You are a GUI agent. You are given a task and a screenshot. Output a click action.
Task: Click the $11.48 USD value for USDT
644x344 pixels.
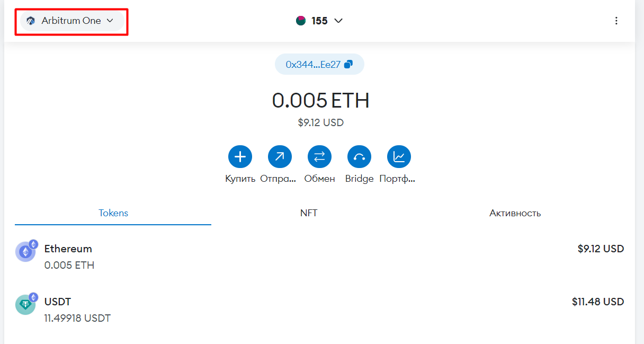(598, 302)
